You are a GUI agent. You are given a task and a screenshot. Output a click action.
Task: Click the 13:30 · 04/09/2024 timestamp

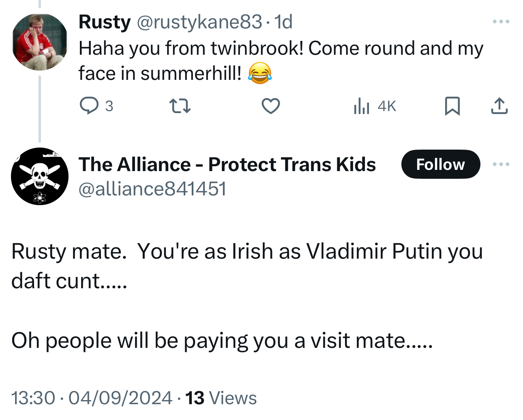[92, 398]
